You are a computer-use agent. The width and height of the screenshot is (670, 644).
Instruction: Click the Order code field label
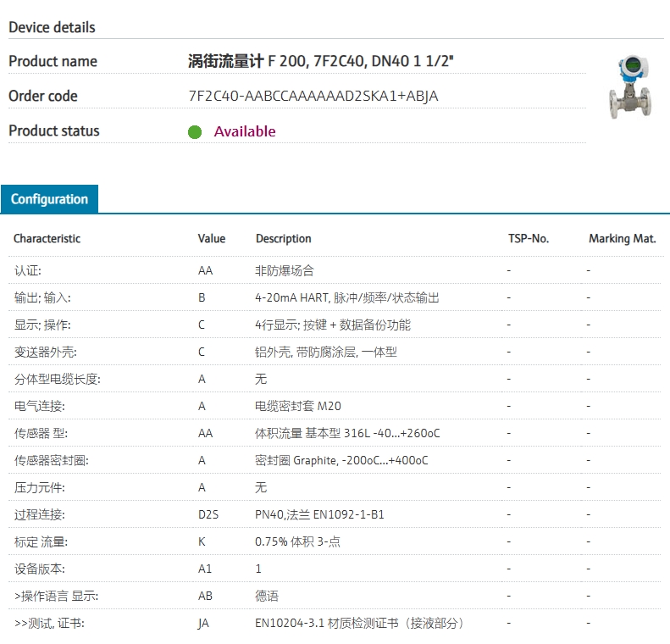(x=43, y=96)
